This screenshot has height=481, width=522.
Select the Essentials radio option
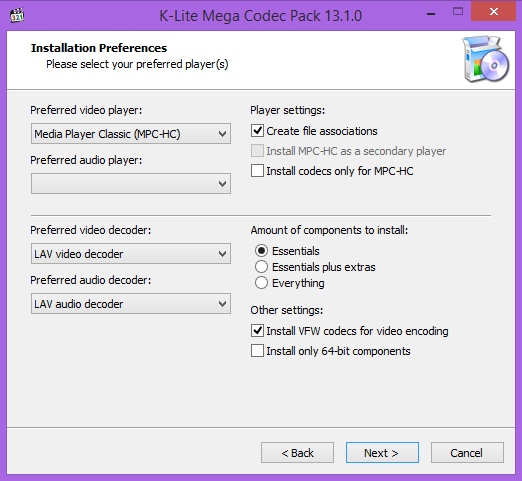pyautogui.click(x=261, y=251)
